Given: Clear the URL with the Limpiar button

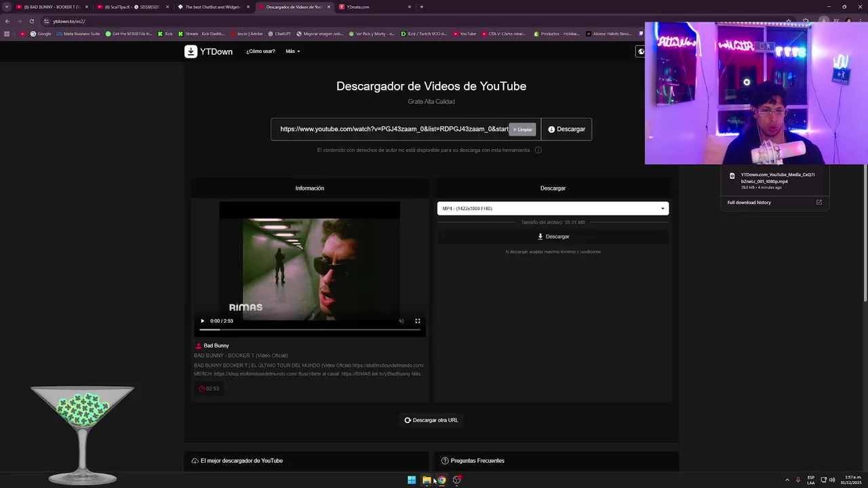Looking at the screenshot, I should (522, 129).
